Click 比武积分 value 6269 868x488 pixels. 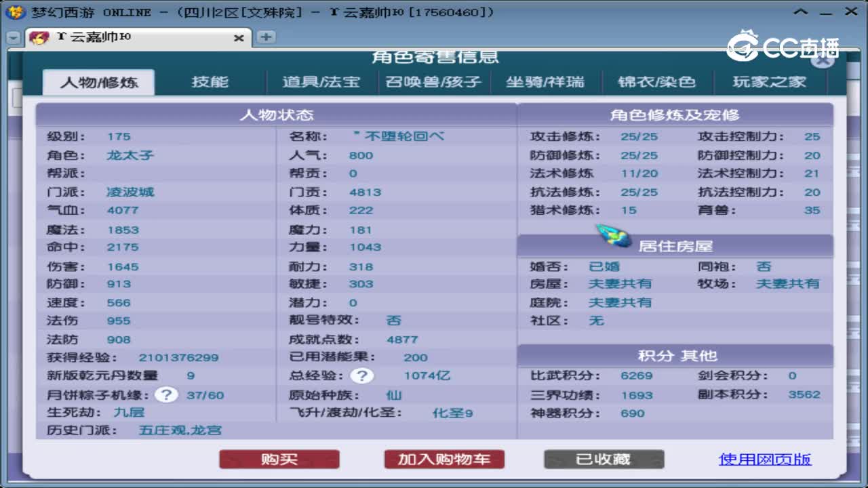point(637,375)
